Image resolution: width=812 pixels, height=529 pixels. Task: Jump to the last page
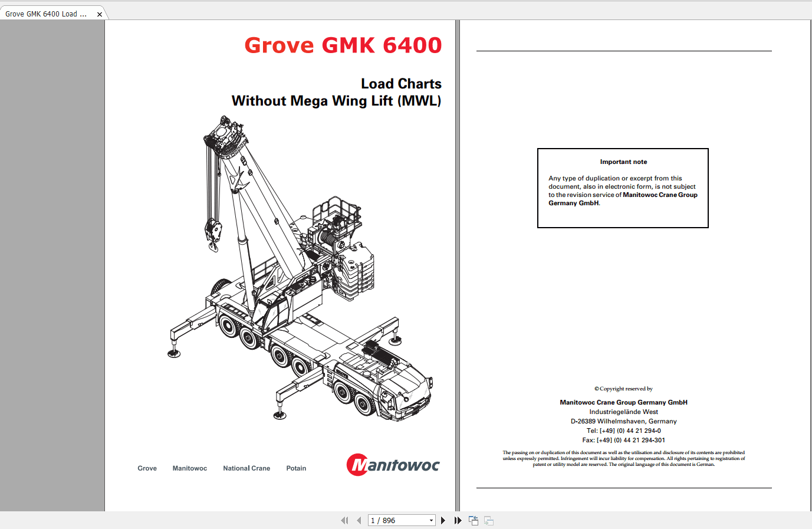(458, 520)
